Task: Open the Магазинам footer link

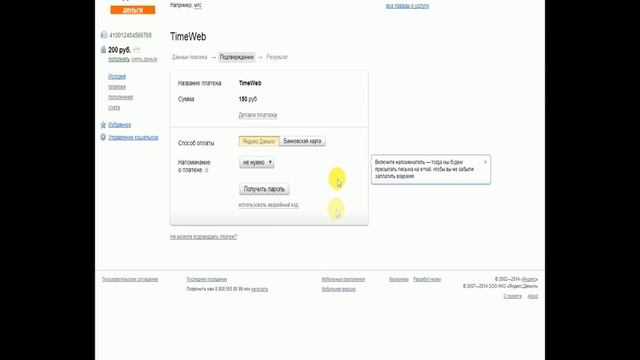Action: click(399, 279)
